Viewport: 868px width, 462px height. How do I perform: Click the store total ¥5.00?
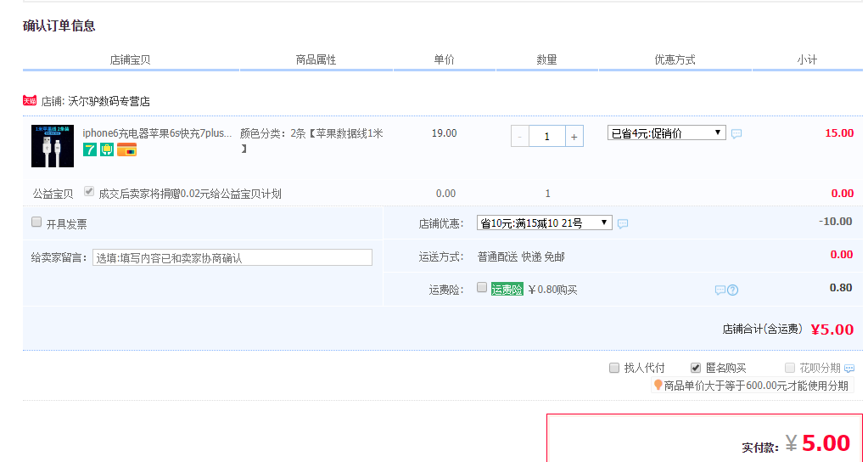(x=832, y=330)
